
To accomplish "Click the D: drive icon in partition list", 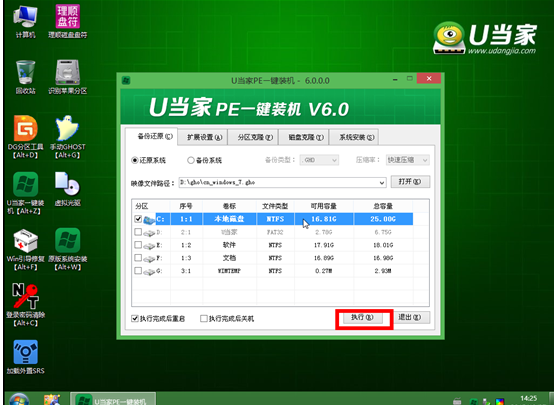I will (149, 233).
